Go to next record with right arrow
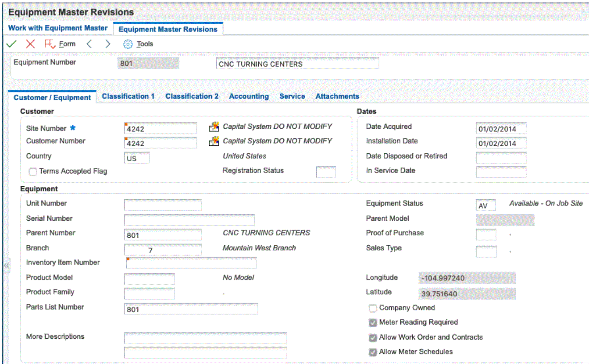 [x=107, y=44]
